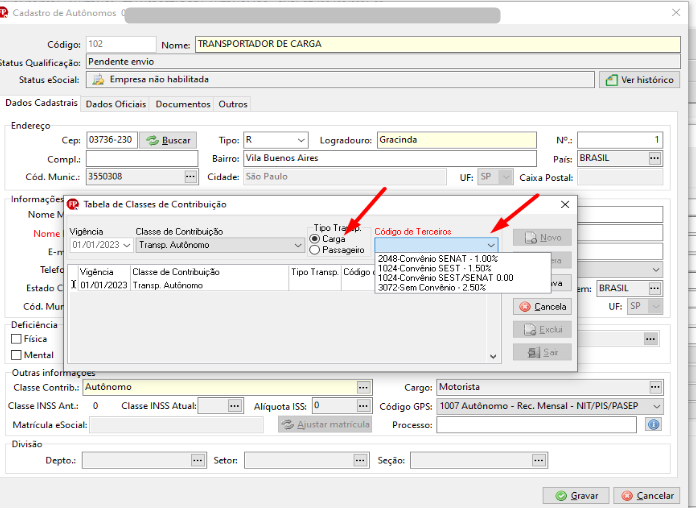The image size is (696, 514).
Task: Select the Carga radio button
Action: point(315,239)
